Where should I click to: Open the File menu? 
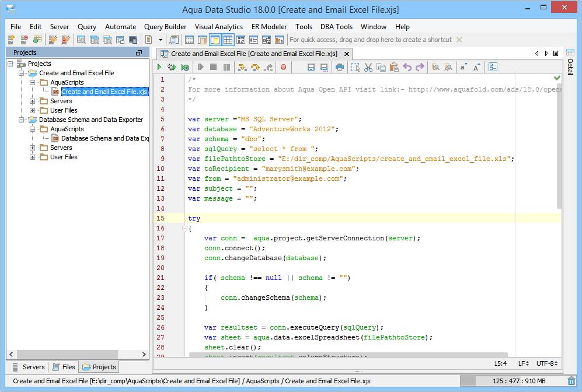tap(16, 27)
